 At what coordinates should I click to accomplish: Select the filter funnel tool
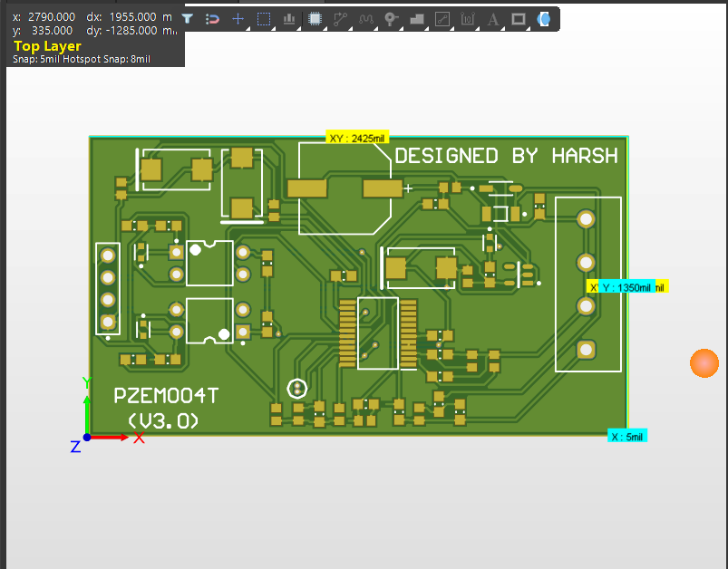[x=187, y=19]
